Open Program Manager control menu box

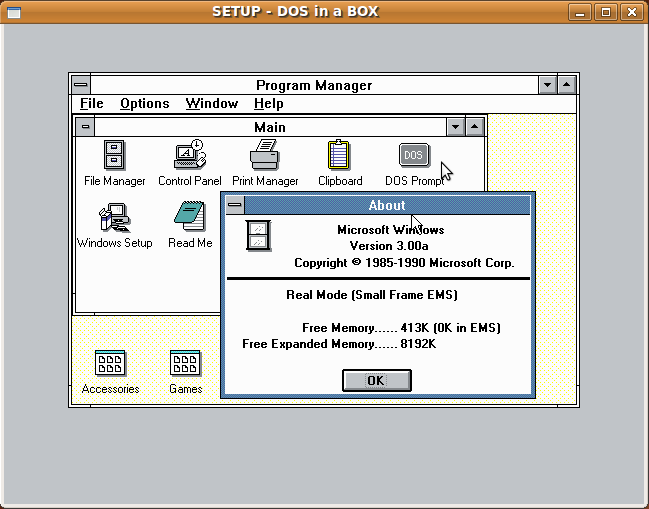81,85
